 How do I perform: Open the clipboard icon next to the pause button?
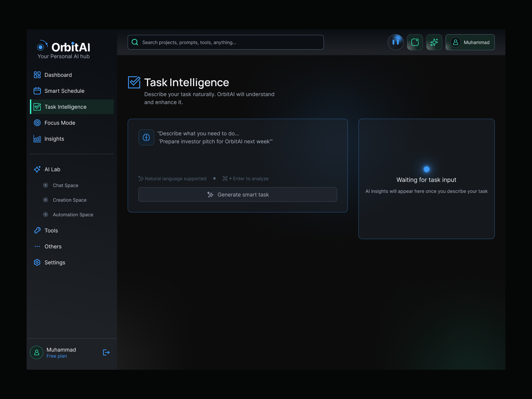tap(415, 42)
